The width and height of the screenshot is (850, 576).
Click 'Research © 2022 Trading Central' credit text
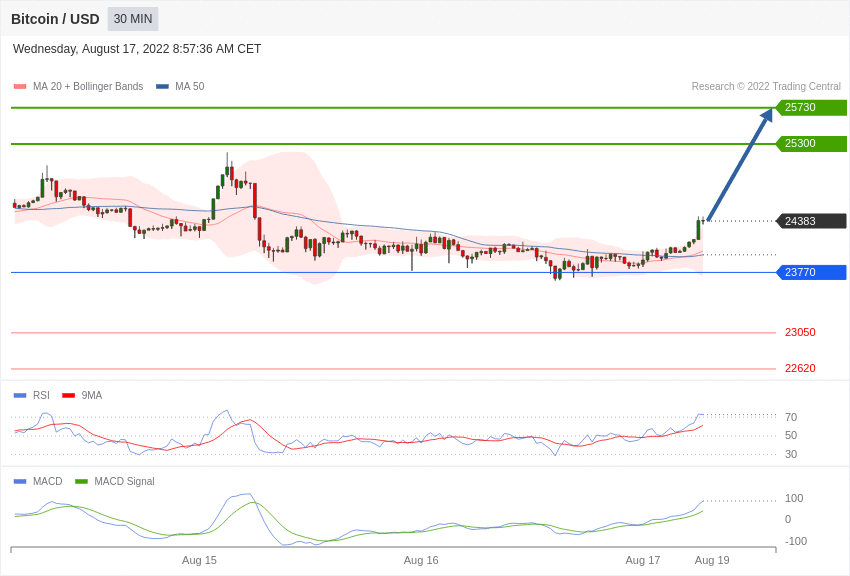pos(766,86)
